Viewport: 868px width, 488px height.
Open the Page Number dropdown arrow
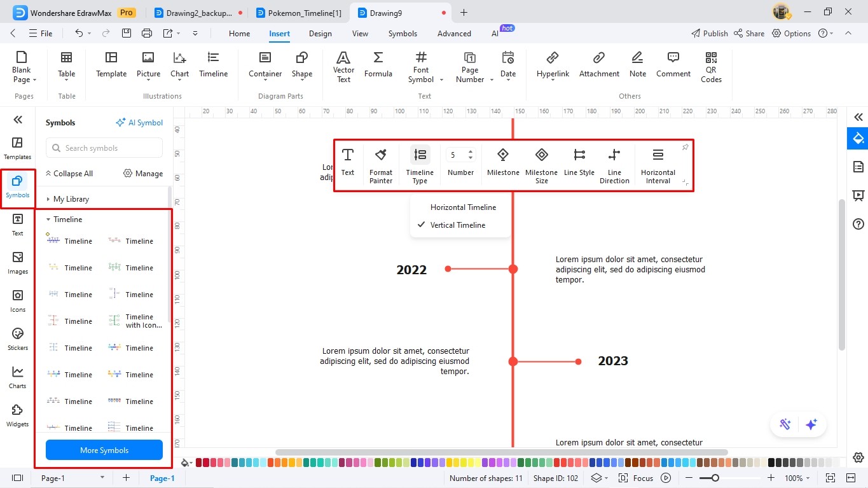point(491,80)
